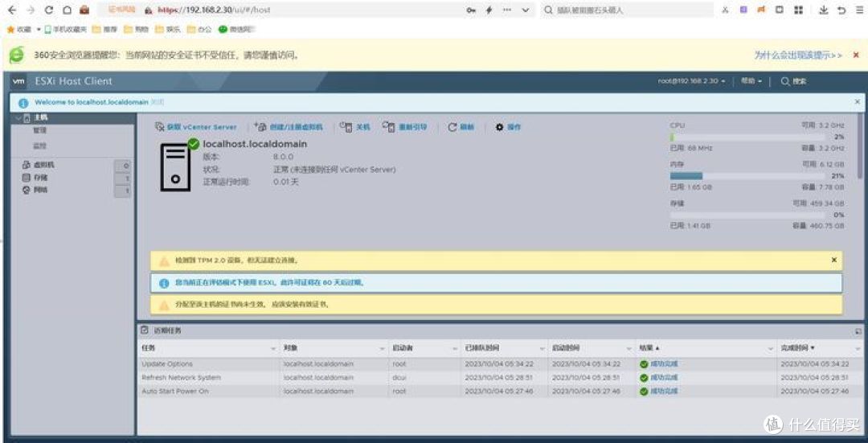Image resolution: width=868 pixels, height=443 pixels.
Task: Open the 娱乐 bookmark folder
Action: [x=168, y=30]
